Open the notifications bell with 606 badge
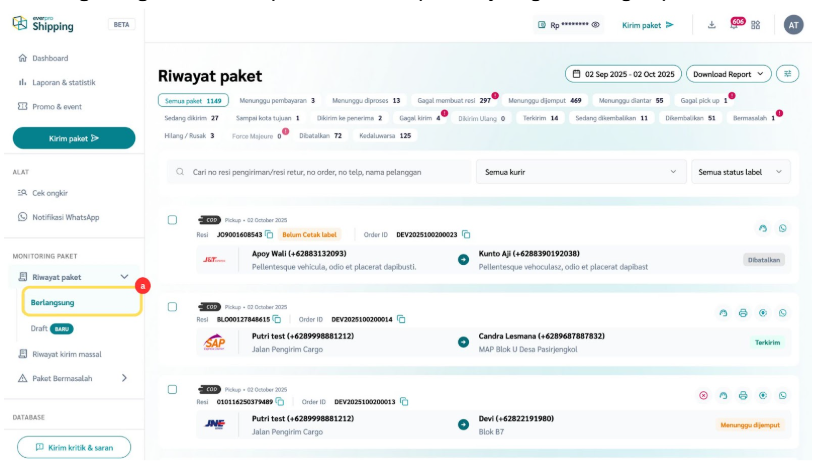Screen dimensions: 820x464 pos(735,25)
